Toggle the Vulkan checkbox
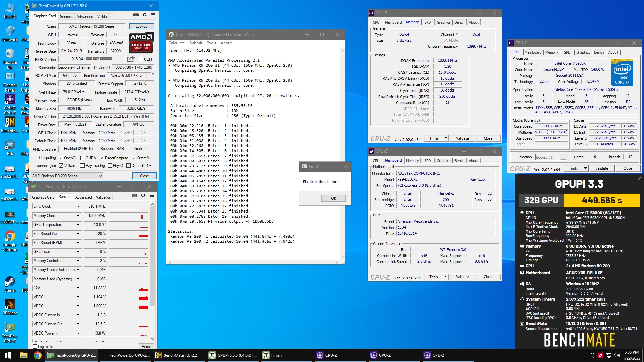The width and height of the screenshot is (644, 362). (61, 166)
